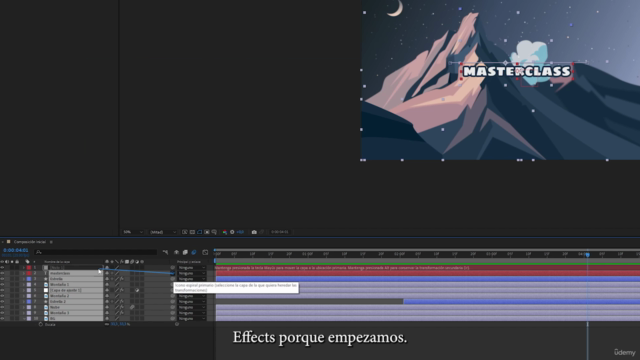Click the current time 0:00:04:01 display
The width and height of the screenshot is (640, 360).
point(16,250)
